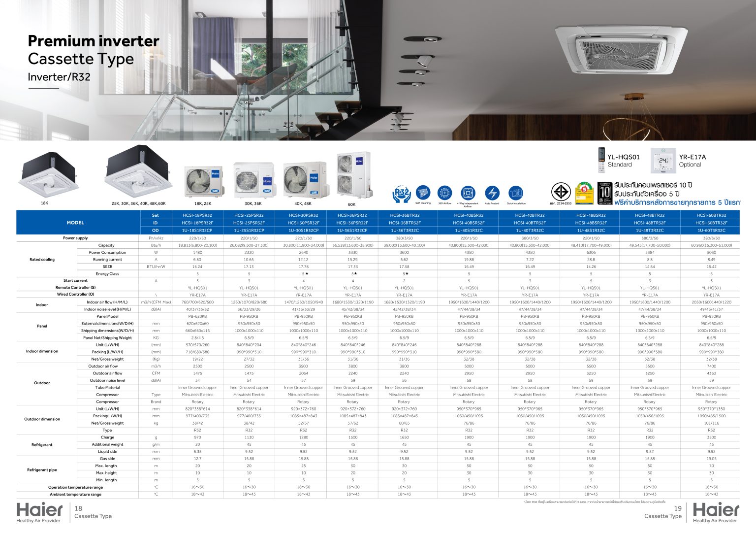Select the 360° Airflow icon
This screenshot has width=756, height=535.
click(x=445, y=192)
